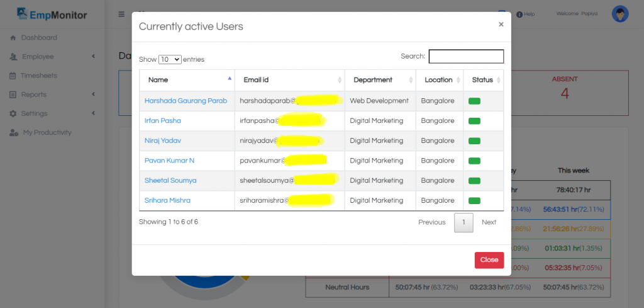
Task: Toggle the hamburger sidebar menu
Action: [x=121, y=14]
